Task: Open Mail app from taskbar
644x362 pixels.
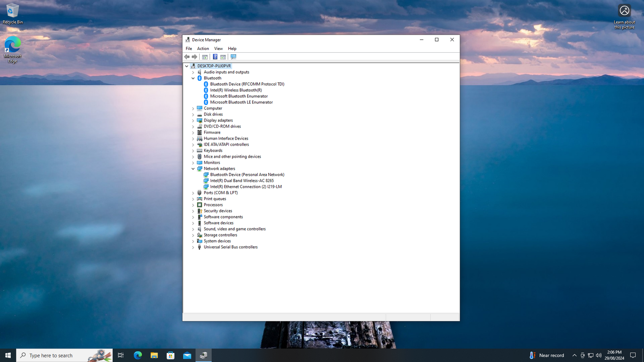Action: pos(187,355)
